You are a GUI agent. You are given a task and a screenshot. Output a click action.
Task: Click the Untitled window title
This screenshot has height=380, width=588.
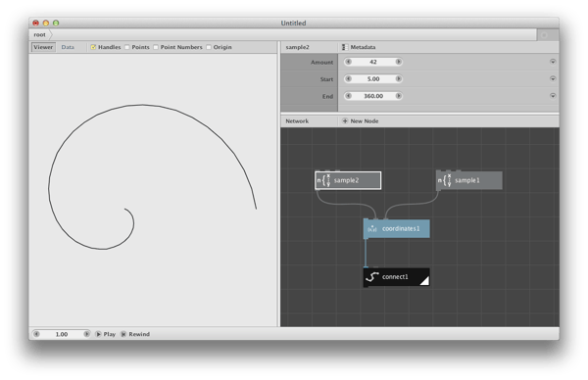tap(293, 24)
